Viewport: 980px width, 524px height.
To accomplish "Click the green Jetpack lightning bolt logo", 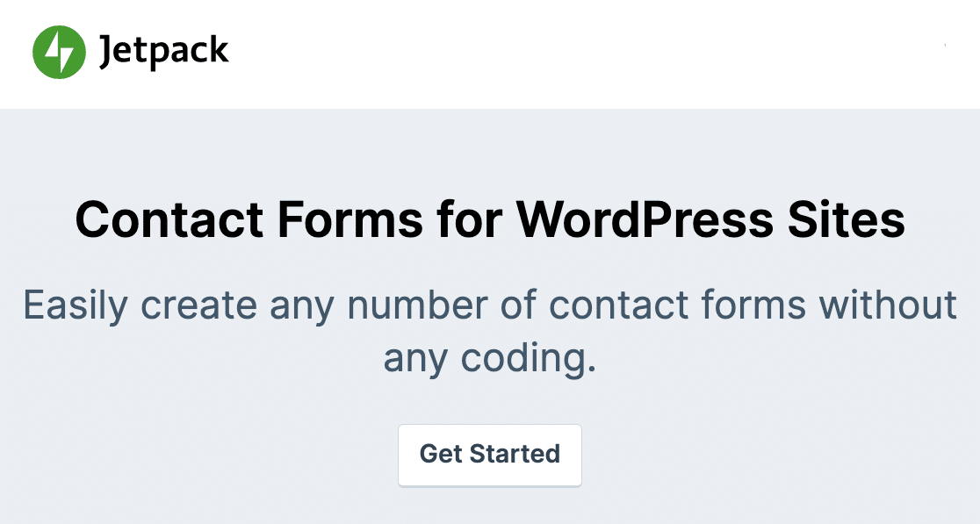I will pos(59,53).
